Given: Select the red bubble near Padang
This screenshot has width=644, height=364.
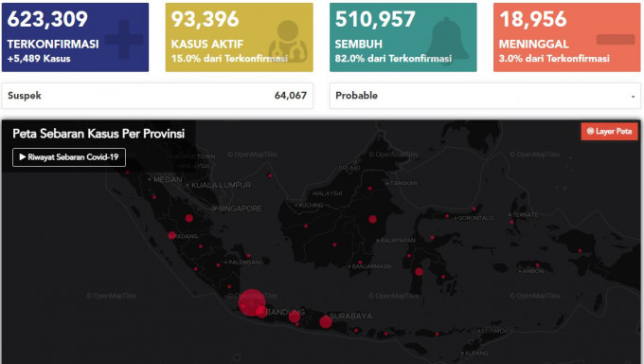Looking at the screenshot, I should (171, 236).
